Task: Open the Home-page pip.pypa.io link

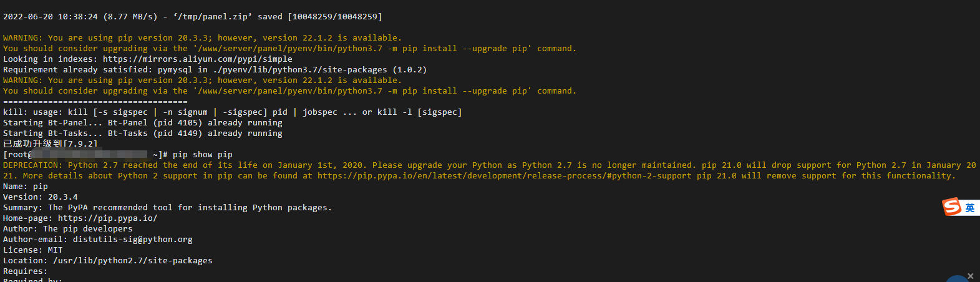Action: tap(107, 218)
